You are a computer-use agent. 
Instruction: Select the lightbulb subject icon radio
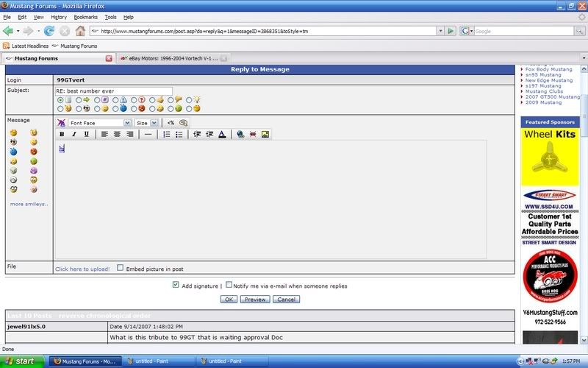(189, 100)
